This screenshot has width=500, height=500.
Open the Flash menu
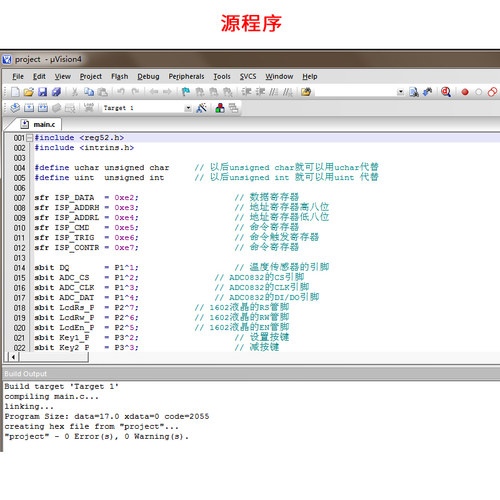tap(120, 76)
